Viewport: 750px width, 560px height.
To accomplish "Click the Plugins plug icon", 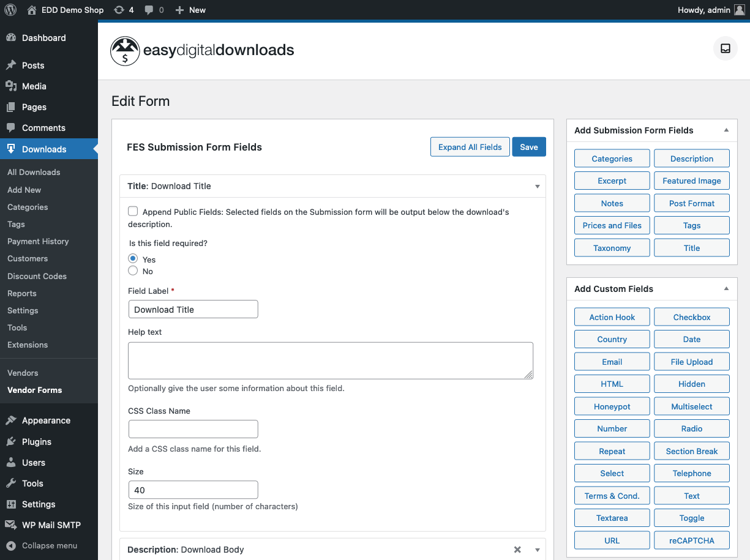I will [11, 442].
